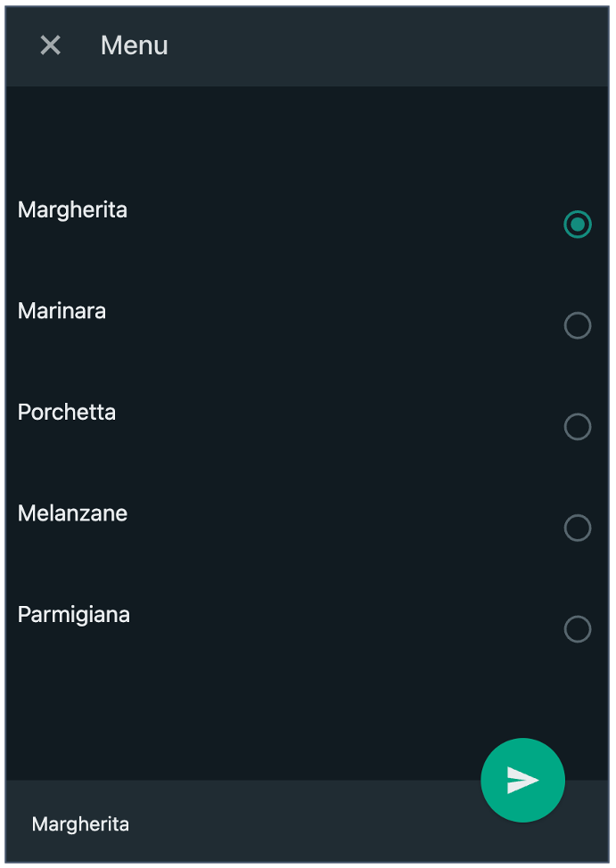Tap the Porchetta option label
This screenshot has width=616, height=868.
67,413
